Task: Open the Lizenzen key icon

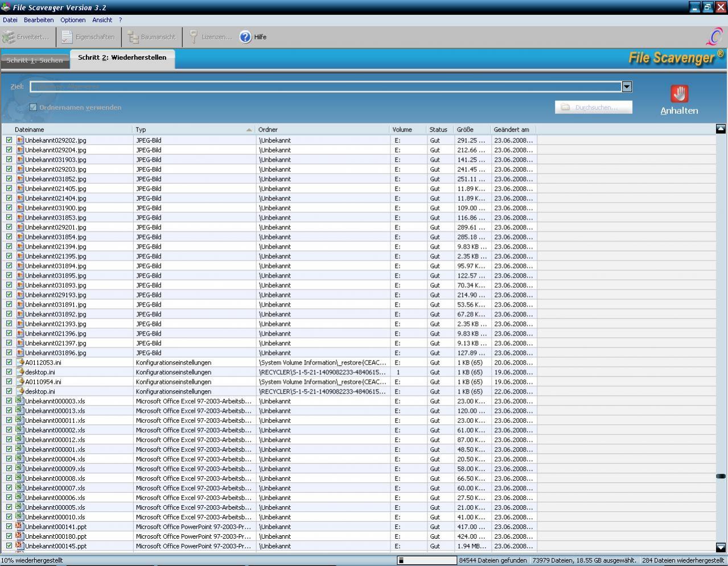Action: (x=194, y=37)
